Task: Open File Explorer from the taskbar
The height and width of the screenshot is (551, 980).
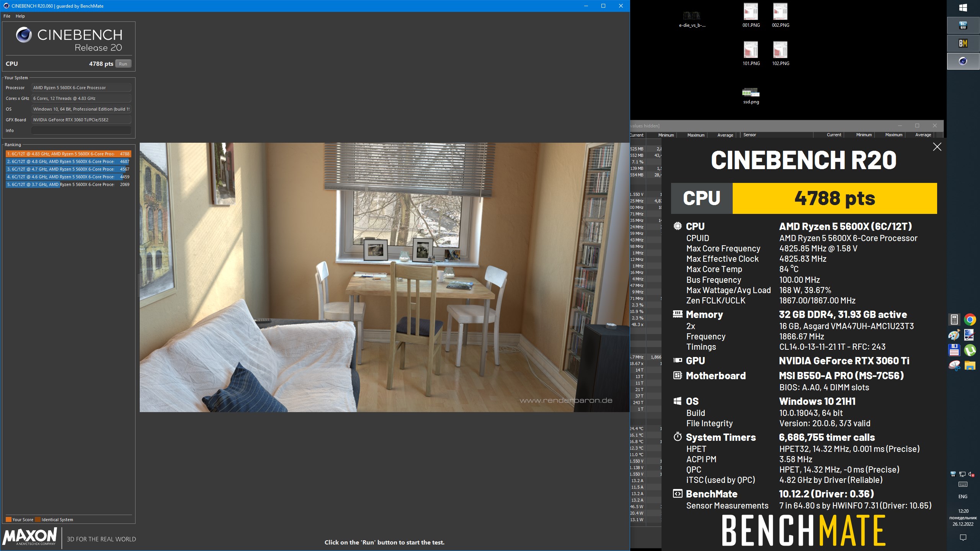Action: coord(970,366)
